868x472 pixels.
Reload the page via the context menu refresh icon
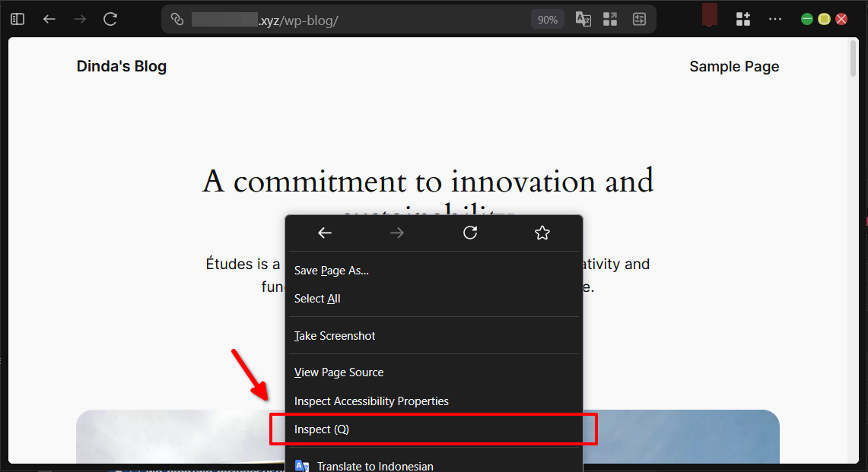(470, 233)
